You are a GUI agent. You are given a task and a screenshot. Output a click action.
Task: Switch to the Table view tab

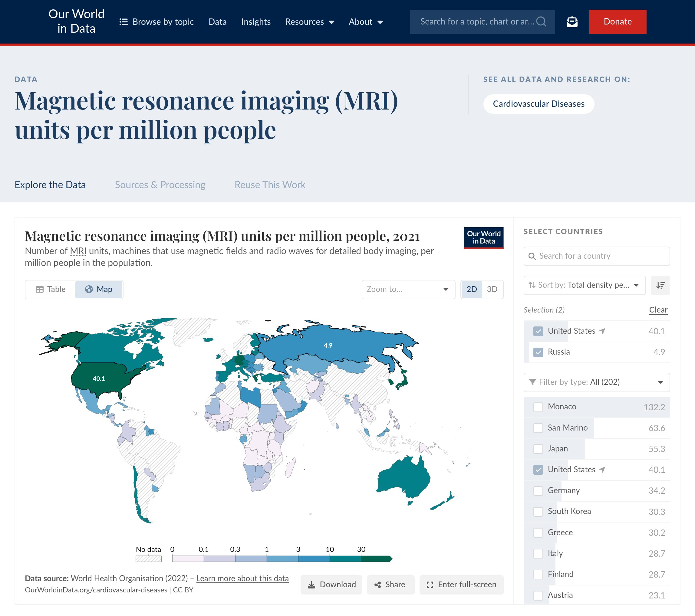51,289
